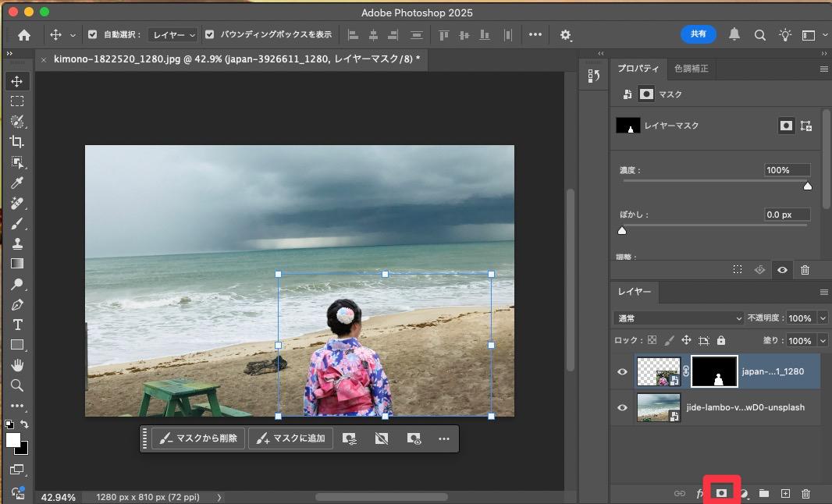The height and width of the screenshot is (504, 832).
Task: Open the Move tool preset picker arrow
Action: (73, 36)
